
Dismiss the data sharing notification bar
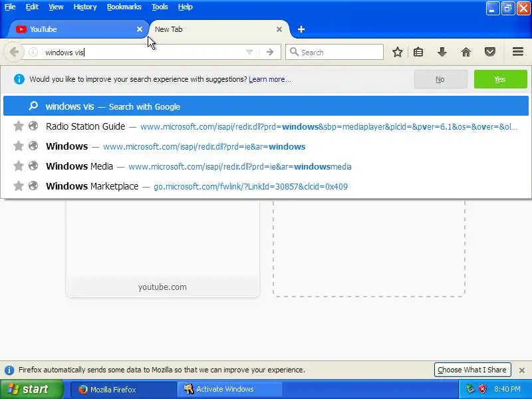coord(522,370)
